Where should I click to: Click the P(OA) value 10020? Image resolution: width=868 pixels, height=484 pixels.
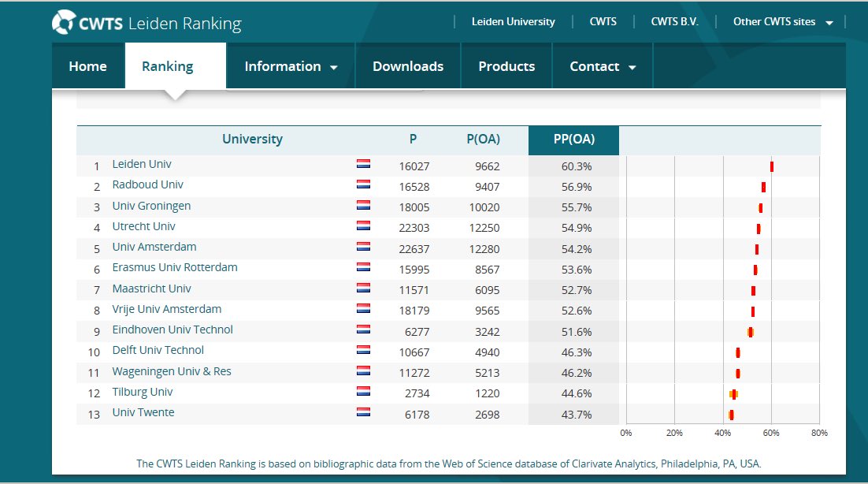(484, 207)
